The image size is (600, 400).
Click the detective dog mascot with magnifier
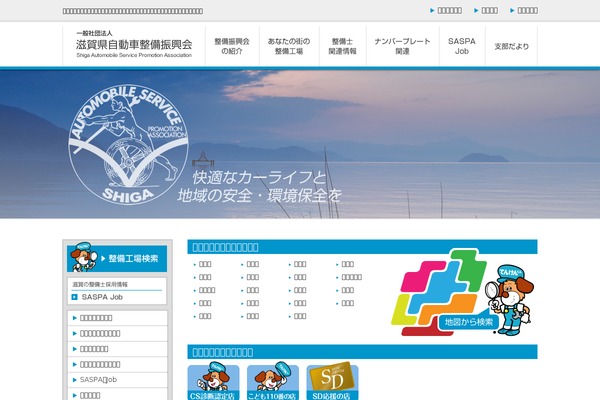[x=509, y=300]
